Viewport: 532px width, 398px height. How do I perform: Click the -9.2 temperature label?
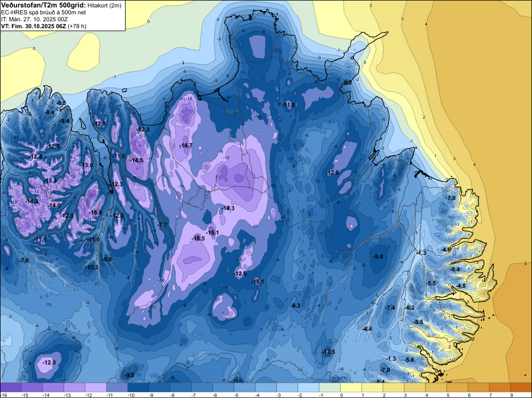pos(129,375)
